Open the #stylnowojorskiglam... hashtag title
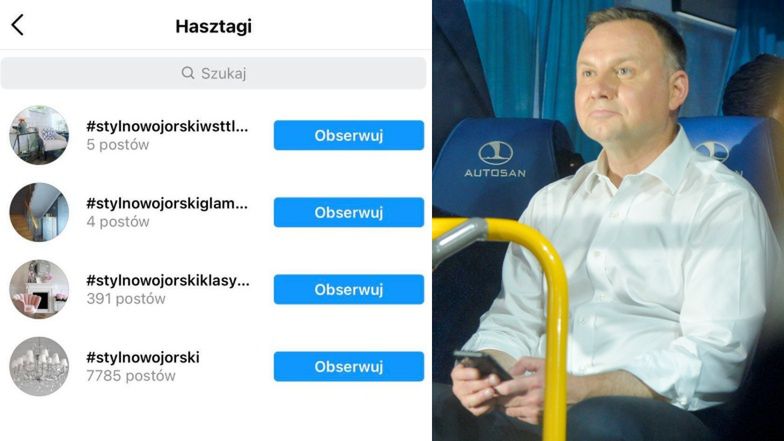 pos(167,204)
